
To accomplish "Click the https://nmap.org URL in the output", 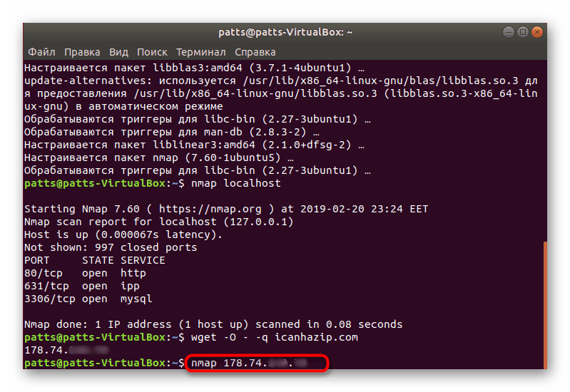I will coord(210,209).
